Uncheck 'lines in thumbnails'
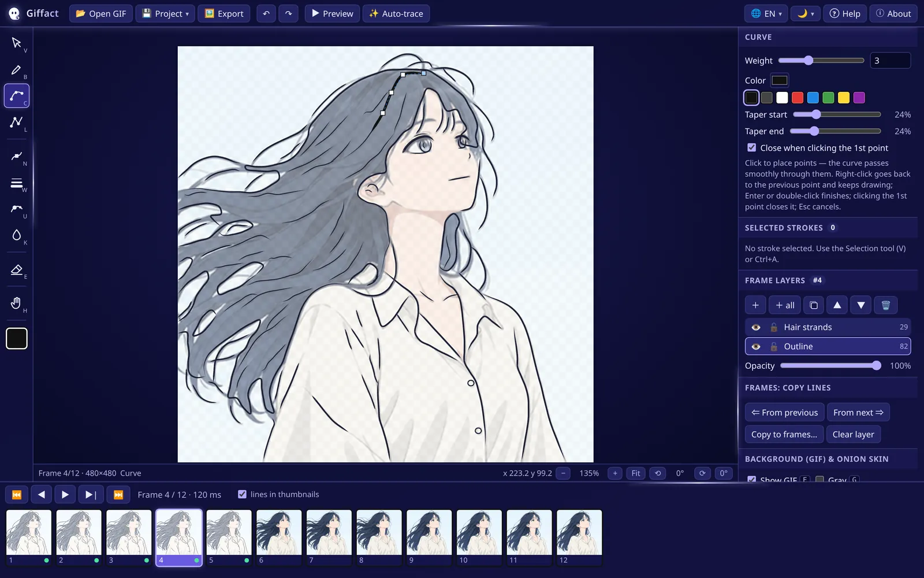 pyautogui.click(x=243, y=494)
